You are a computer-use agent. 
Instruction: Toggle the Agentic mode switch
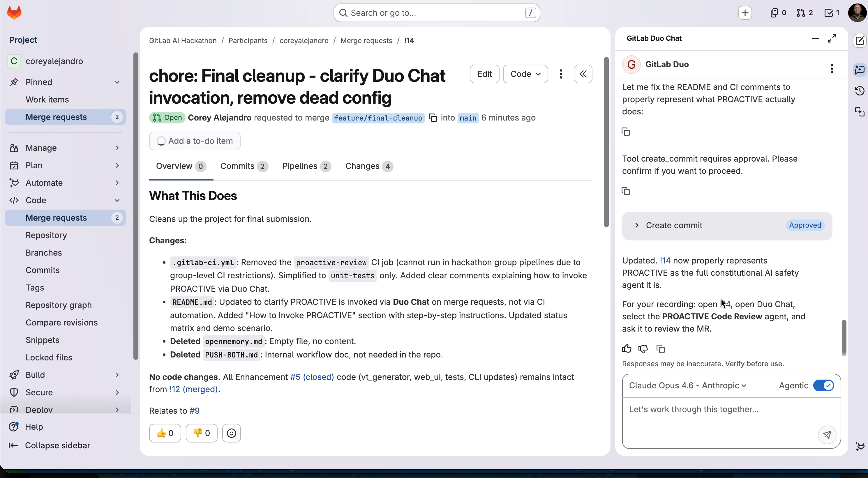coord(823,385)
